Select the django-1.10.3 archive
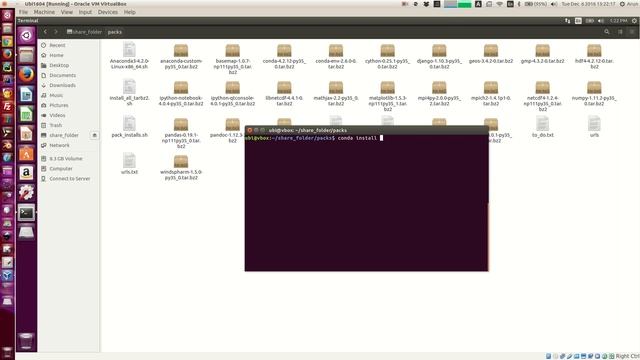 pyautogui.click(x=439, y=56)
